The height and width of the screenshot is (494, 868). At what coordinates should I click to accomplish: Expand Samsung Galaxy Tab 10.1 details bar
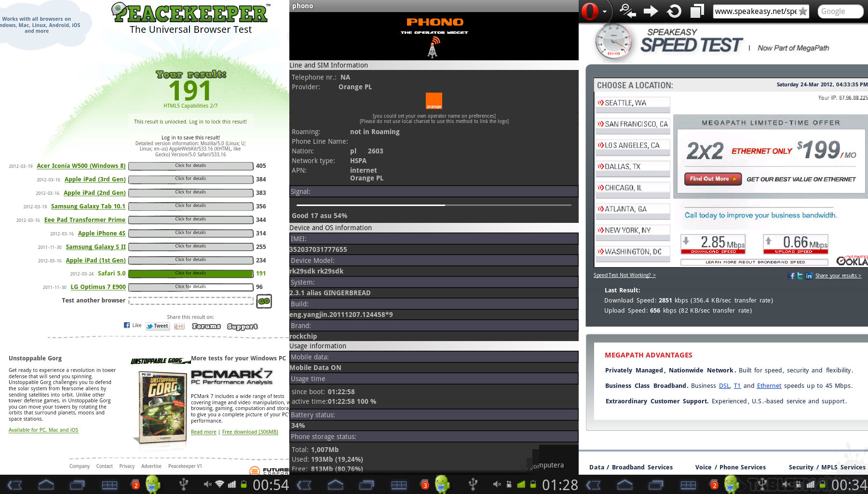(190, 206)
